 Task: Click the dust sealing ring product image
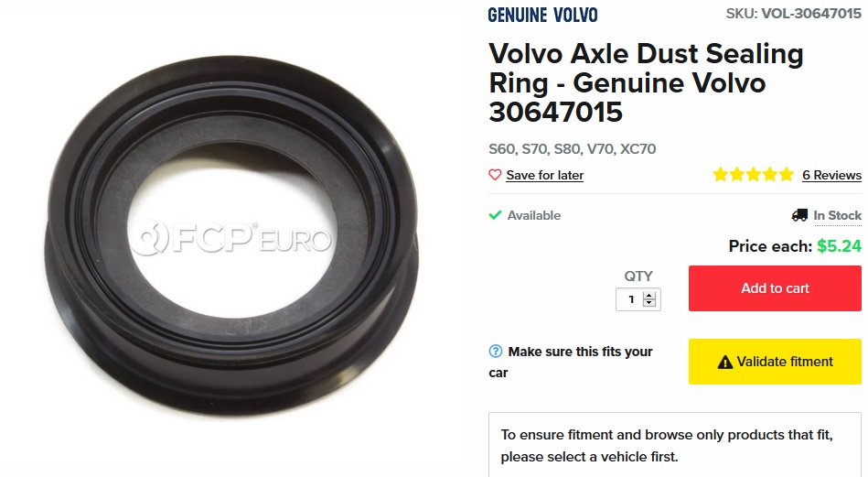pyautogui.click(x=231, y=235)
